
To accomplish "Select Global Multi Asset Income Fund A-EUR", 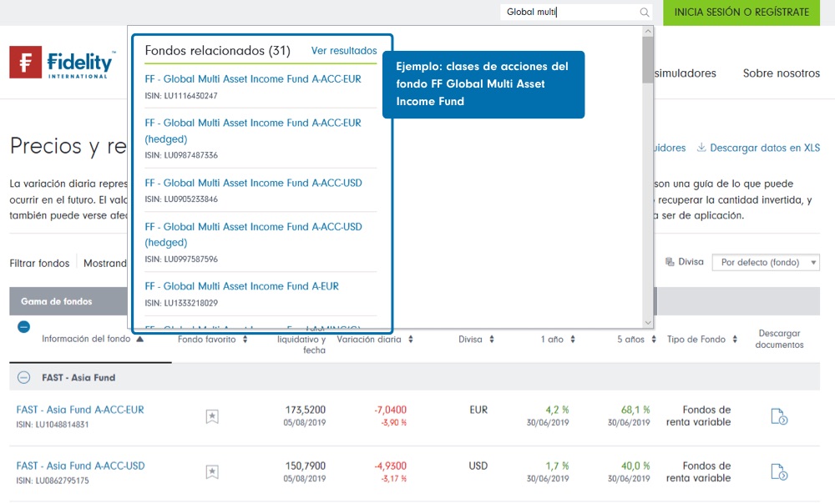I will click(x=242, y=286).
